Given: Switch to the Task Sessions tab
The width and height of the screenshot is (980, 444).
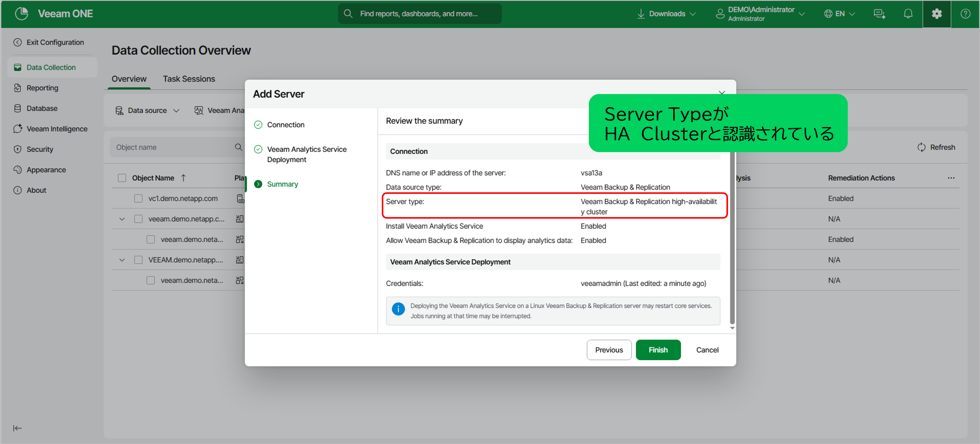Looking at the screenshot, I should (189, 79).
